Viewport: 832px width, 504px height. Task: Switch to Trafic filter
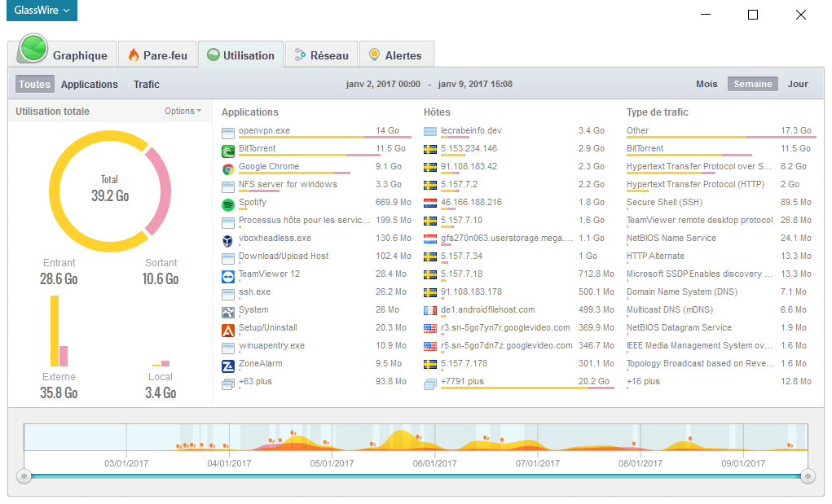coord(147,84)
